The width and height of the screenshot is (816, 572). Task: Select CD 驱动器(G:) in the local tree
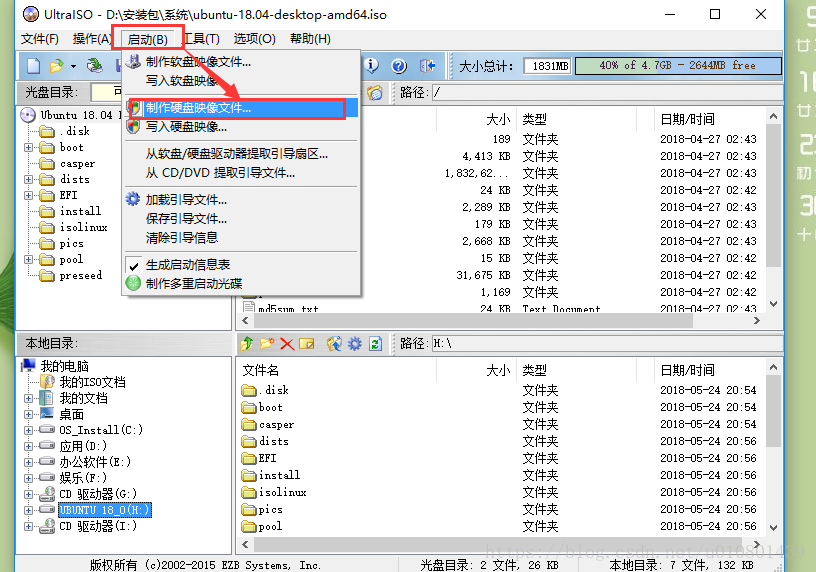point(98,494)
